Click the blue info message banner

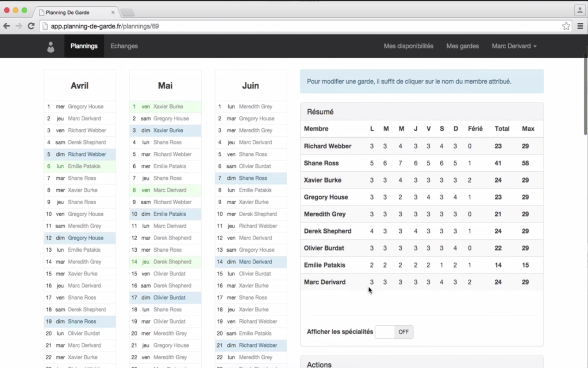[422, 81]
